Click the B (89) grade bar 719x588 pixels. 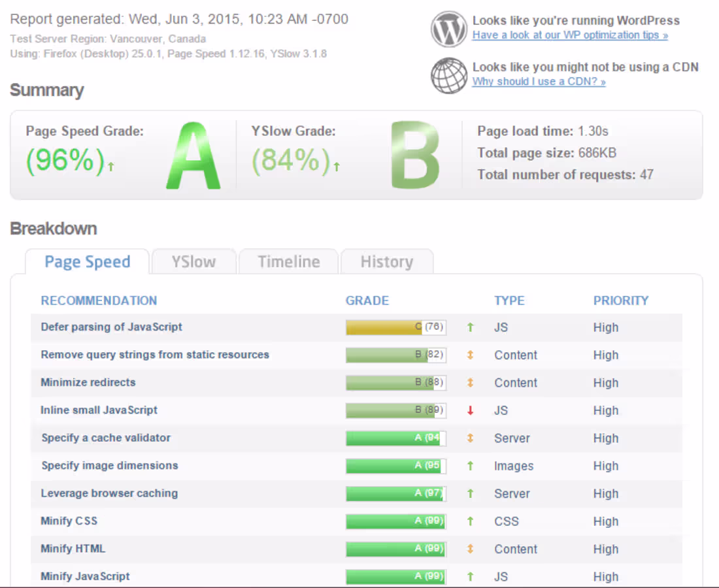pyautogui.click(x=396, y=410)
